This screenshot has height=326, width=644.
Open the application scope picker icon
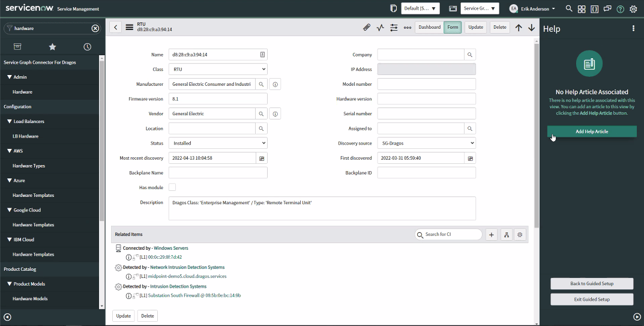pyautogui.click(x=453, y=8)
